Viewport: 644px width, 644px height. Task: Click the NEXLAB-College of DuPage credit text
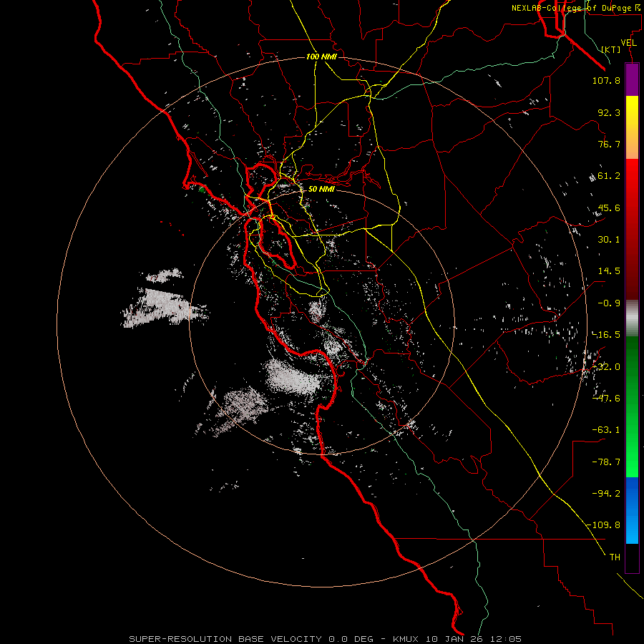575,8
